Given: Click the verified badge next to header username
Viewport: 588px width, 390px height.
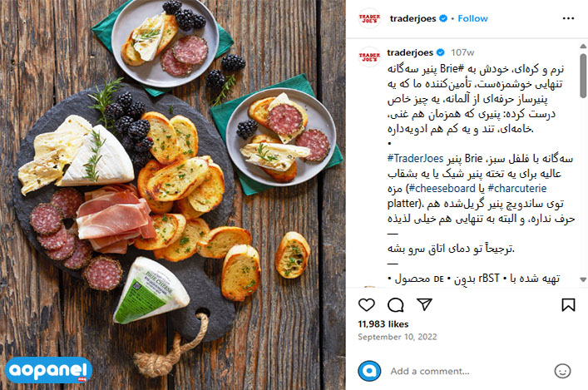Looking at the screenshot, I should click(x=443, y=18).
